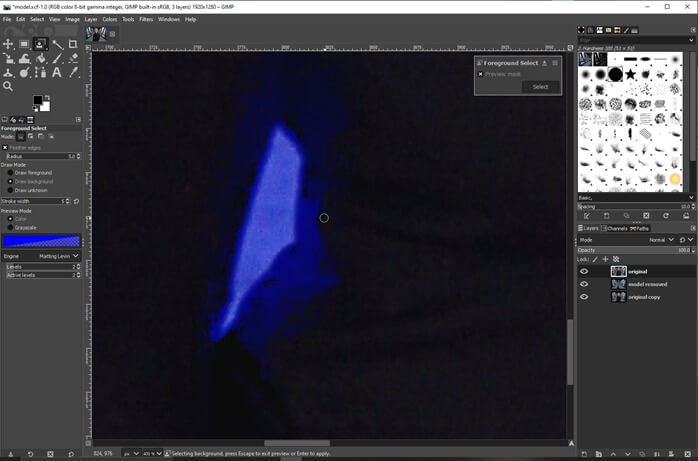
Task: Toggle lock pixels brush icon
Action: click(595, 259)
